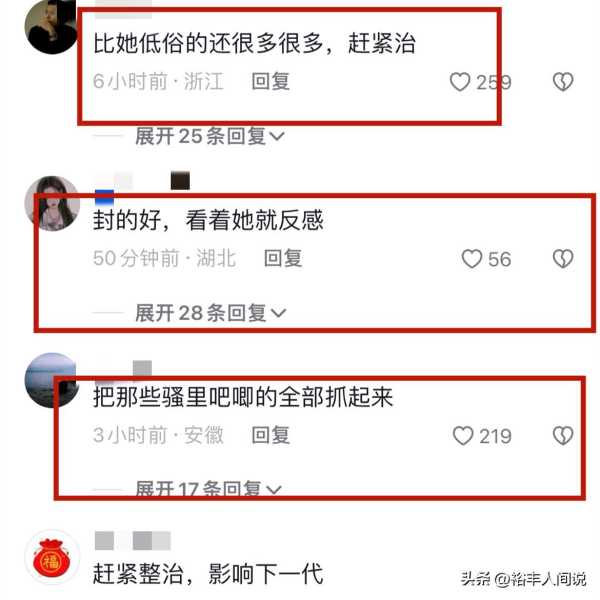Open the dark avatar of first commenter
The width and height of the screenshot is (600, 600).
coord(52,27)
